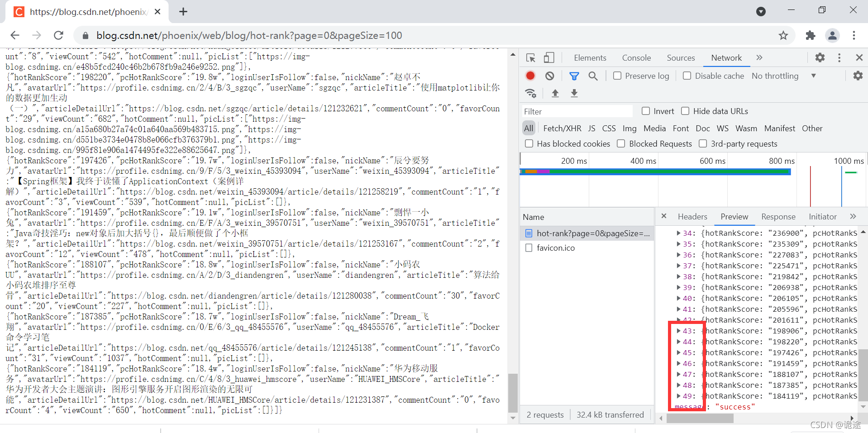Screen dimensions: 868x433
Task: Open the browser extensions puzzle icon
Action: pos(811,35)
